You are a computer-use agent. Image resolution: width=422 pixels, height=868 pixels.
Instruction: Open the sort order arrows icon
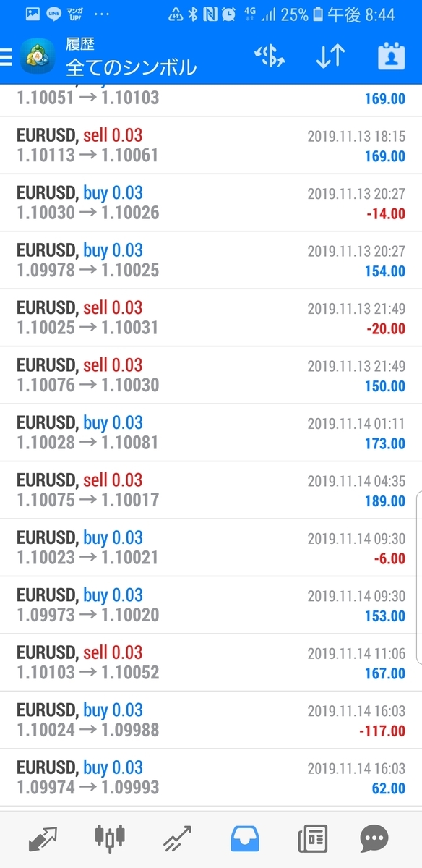330,57
